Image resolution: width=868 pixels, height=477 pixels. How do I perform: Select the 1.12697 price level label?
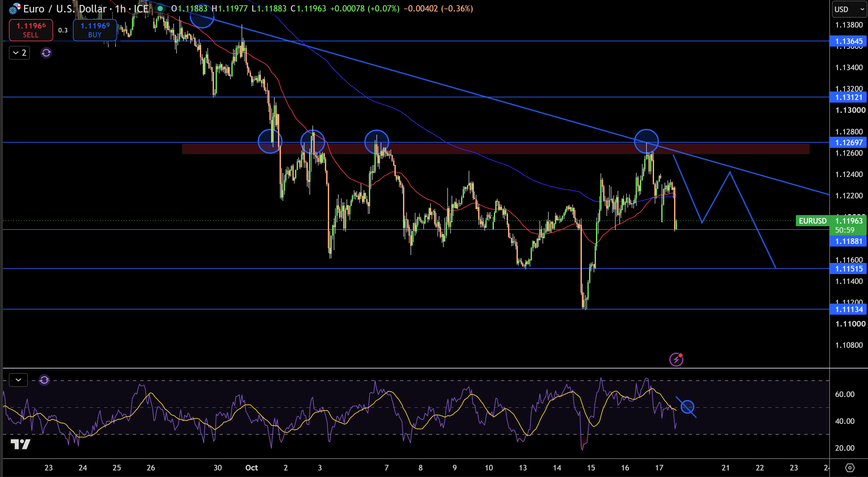point(848,142)
